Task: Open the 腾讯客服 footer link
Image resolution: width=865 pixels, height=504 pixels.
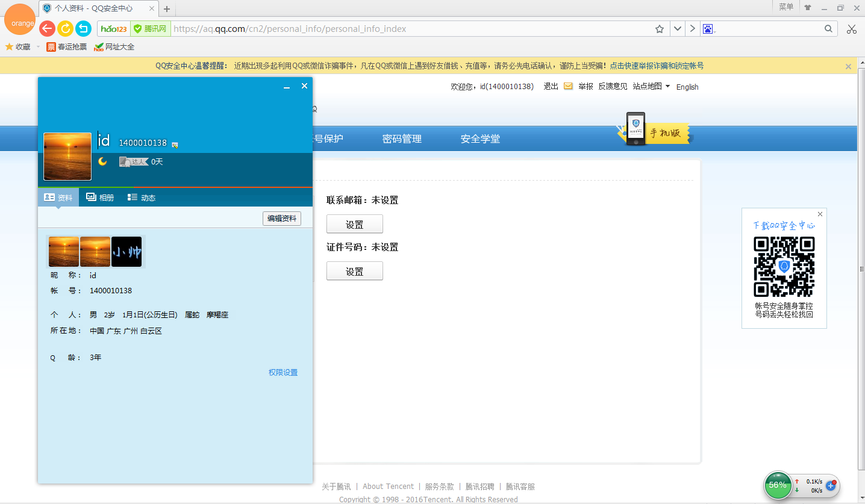Action: [x=520, y=487]
